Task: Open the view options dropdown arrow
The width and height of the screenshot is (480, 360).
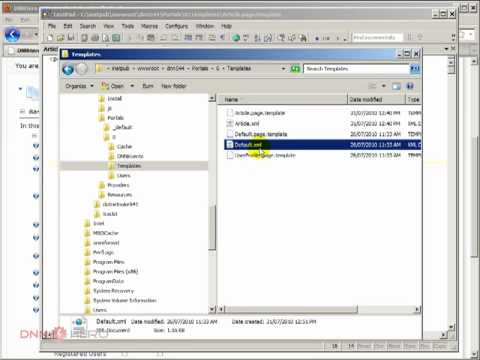Action: point(384,86)
